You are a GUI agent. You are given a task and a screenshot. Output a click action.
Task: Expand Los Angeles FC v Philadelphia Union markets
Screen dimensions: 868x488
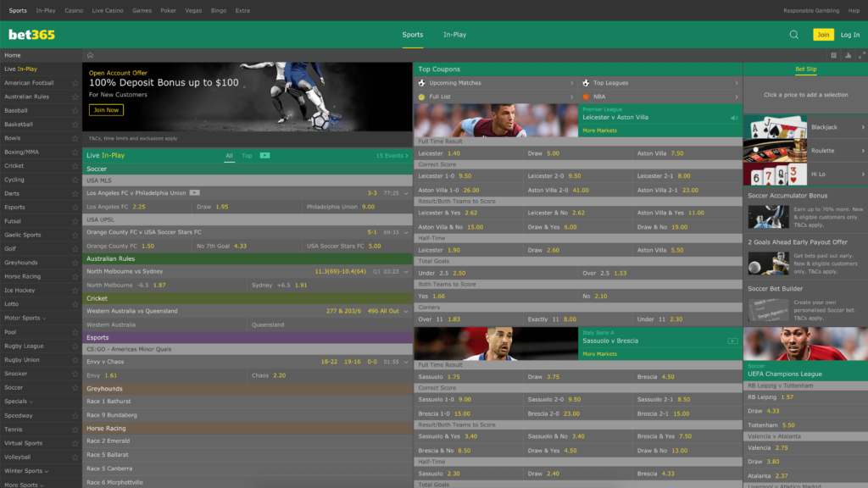pos(406,194)
